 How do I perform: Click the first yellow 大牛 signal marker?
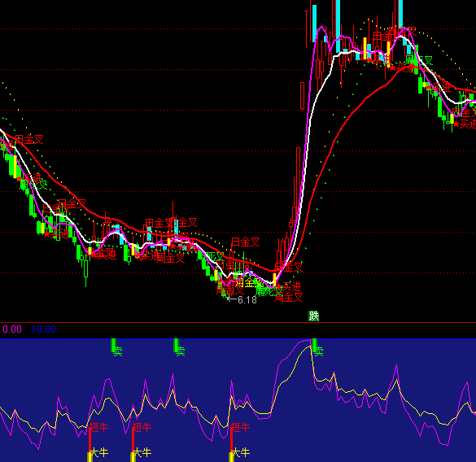click(x=99, y=452)
